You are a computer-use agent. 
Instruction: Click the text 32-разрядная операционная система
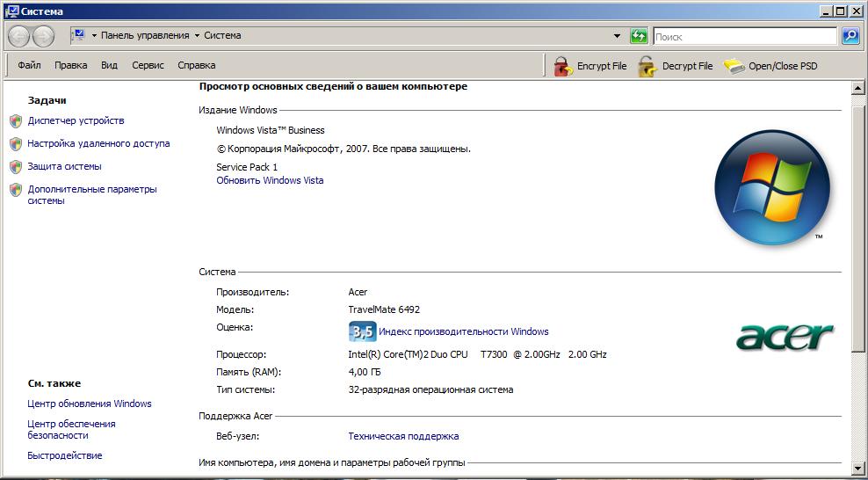tap(430, 389)
